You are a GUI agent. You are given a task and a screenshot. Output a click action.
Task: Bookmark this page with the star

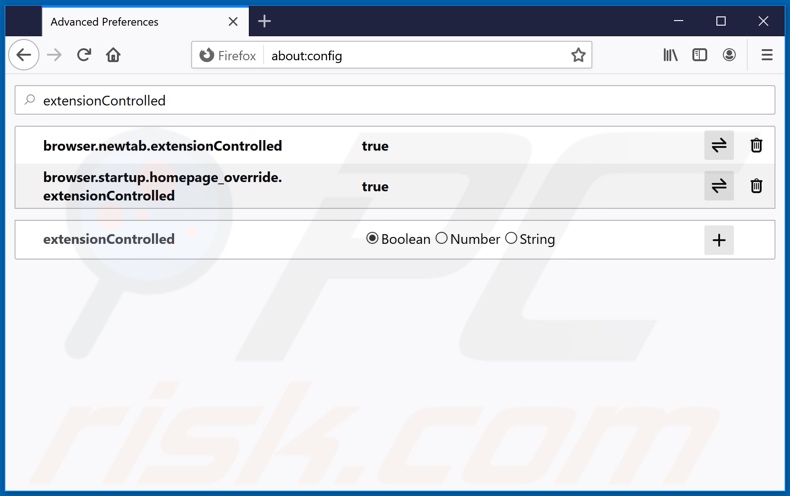tap(578, 55)
